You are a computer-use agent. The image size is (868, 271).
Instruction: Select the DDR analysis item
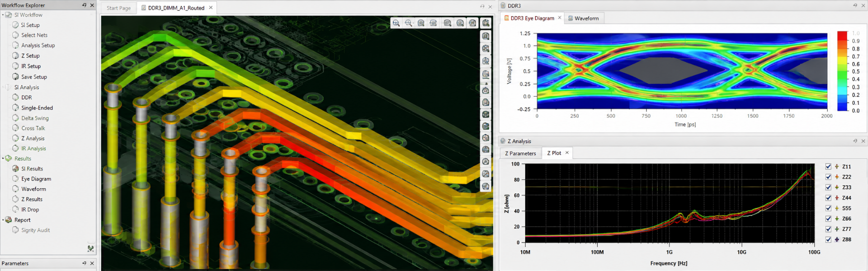(x=26, y=98)
